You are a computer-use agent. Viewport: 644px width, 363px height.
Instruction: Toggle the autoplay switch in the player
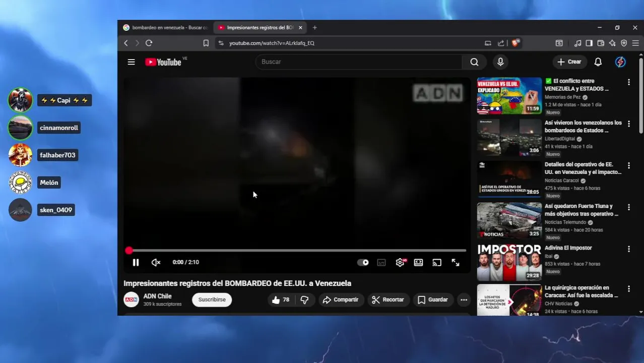tap(363, 262)
